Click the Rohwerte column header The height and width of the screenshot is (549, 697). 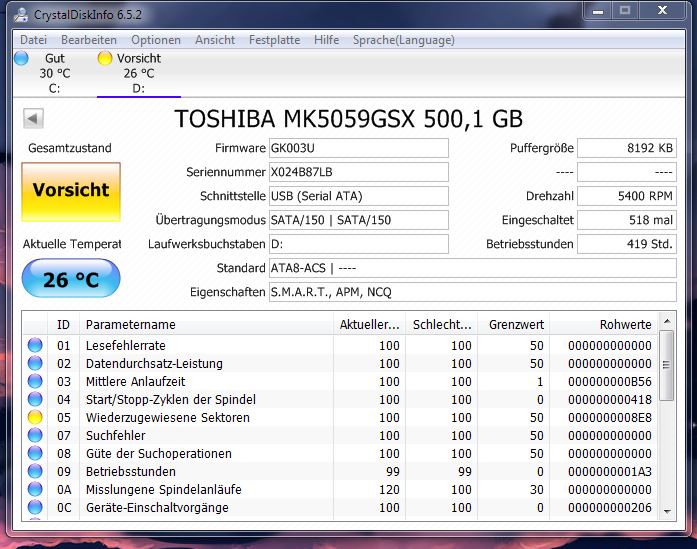(x=604, y=325)
